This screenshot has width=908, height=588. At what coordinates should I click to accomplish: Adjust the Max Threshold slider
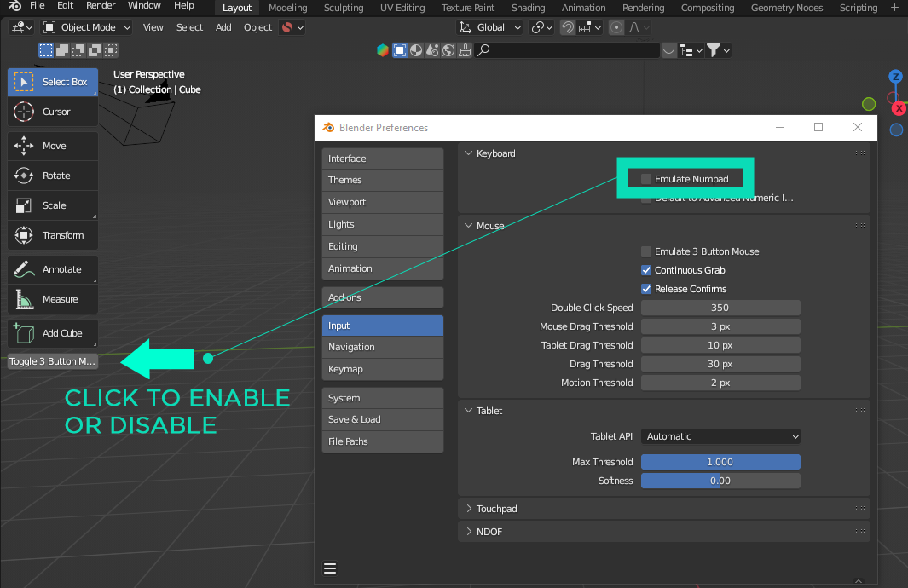pos(720,462)
